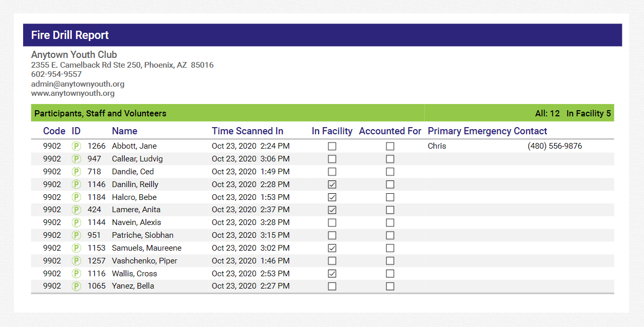Click the P icon in Lamere, Anita's row
This screenshot has width=644, height=327.
[76, 210]
